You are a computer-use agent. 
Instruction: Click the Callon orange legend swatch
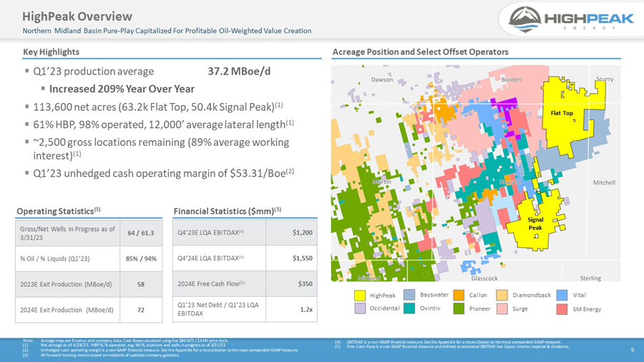(459, 295)
